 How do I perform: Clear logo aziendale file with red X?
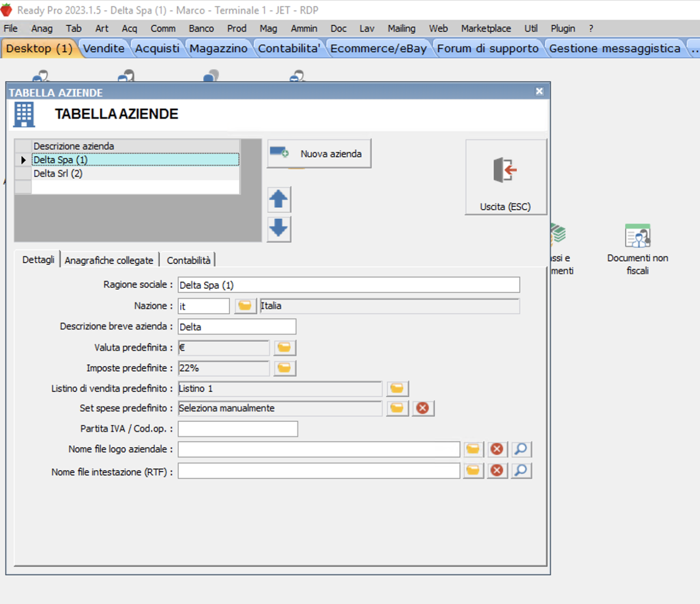click(497, 449)
